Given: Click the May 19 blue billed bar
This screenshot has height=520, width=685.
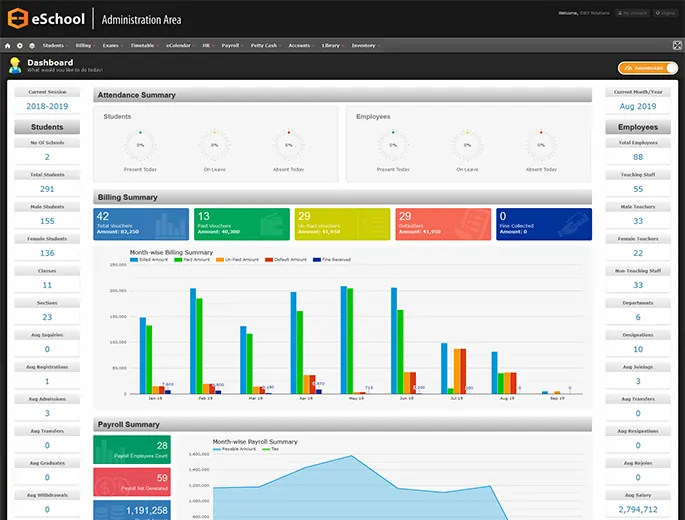Looking at the screenshot, I should click(x=344, y=340).
